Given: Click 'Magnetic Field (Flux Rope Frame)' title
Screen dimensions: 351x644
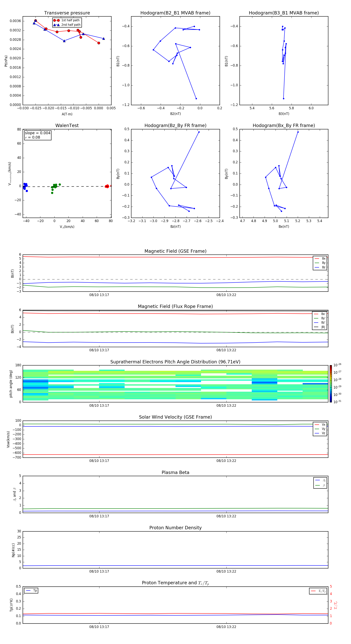Looking at the screenshot, I should point(175,307).
